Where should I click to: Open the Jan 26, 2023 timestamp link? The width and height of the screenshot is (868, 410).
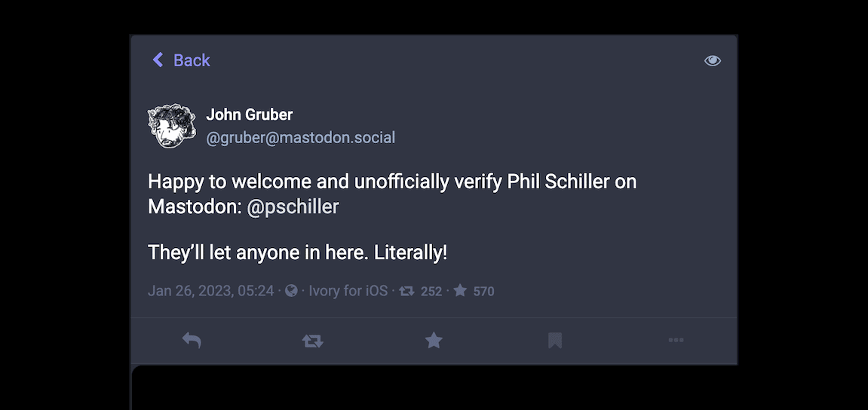(210, 291)
